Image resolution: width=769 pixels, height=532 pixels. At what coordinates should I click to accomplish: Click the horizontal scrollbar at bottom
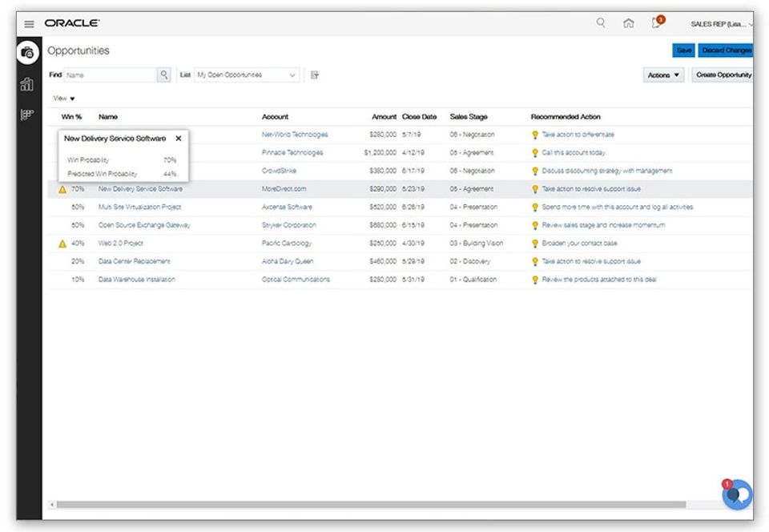371,505
